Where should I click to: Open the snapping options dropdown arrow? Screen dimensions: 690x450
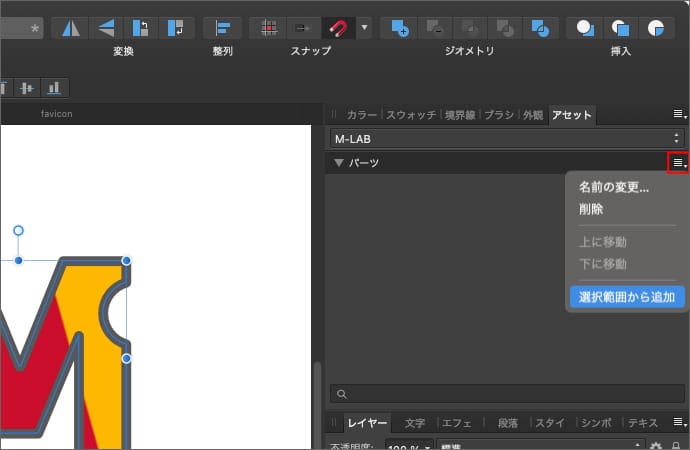363,27
